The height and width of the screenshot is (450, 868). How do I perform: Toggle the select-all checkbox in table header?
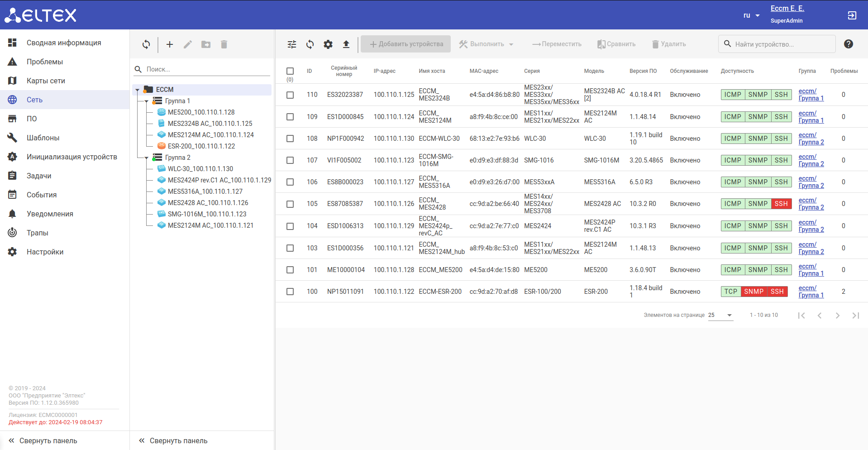point(290,71)
